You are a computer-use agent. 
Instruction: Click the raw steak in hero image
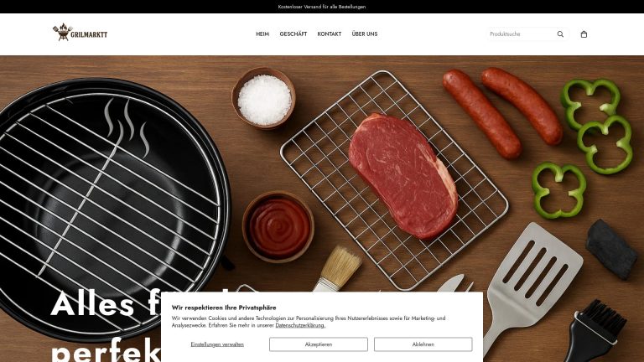(402, 176)
